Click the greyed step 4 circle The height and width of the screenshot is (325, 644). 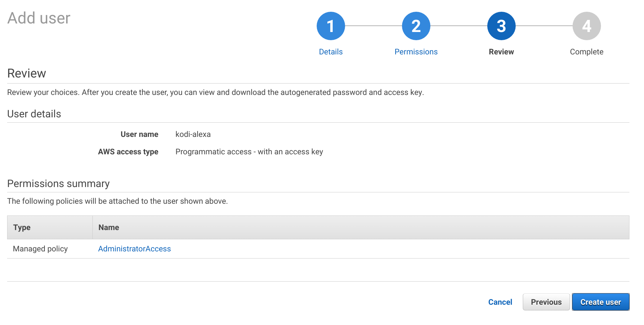coord(586,26)
